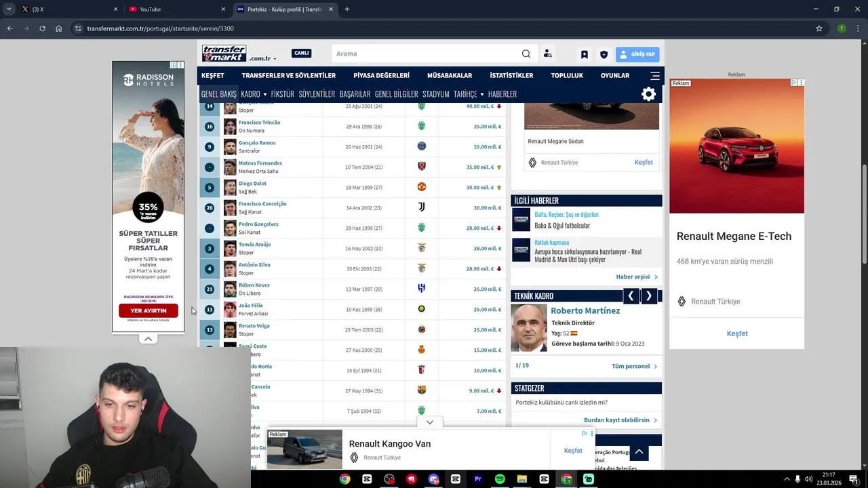868x488 pixels.
Task: Bookmark this page with the star
Action: click(819, 28)
